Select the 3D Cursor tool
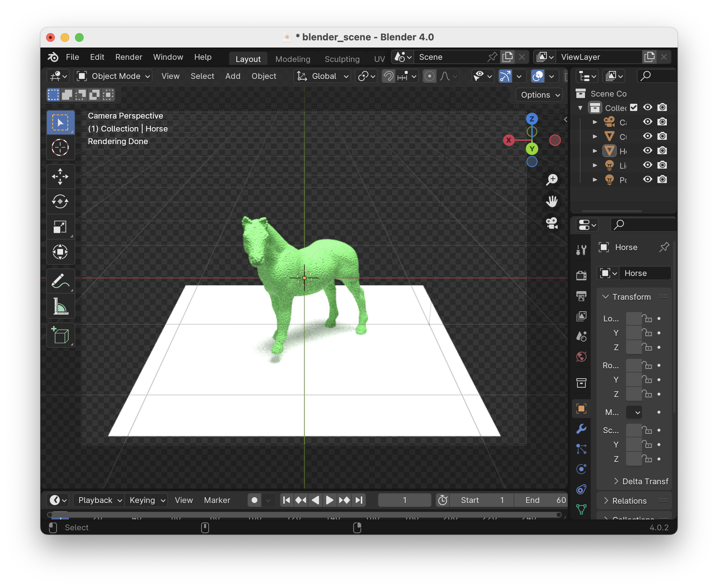 pos(60,148)
